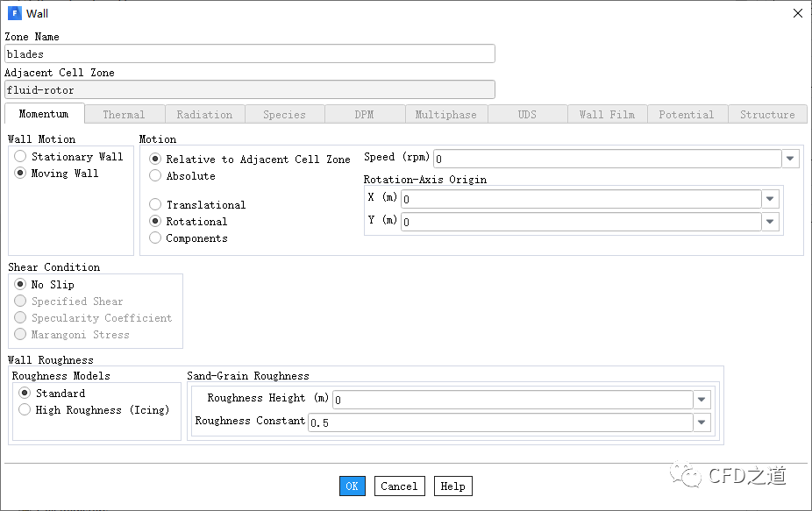Open the Roughness Constant dropdown

[702, 422]
